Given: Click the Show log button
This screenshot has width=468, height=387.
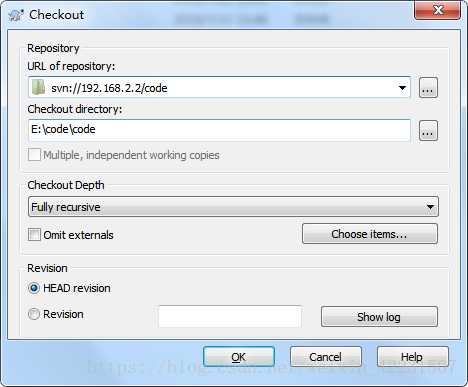Looking at the screenshot, I should 379,317.
